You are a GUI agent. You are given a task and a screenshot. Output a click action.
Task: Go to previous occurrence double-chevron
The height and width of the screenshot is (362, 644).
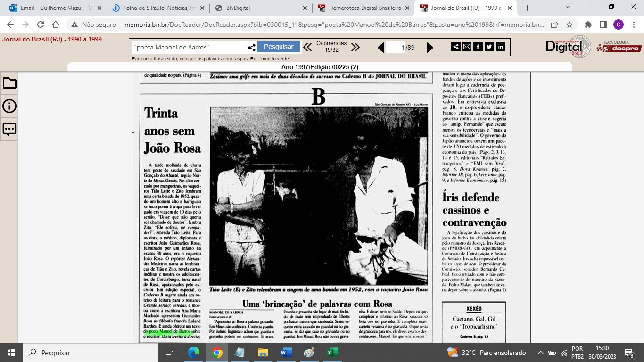[x=307, y=47]
